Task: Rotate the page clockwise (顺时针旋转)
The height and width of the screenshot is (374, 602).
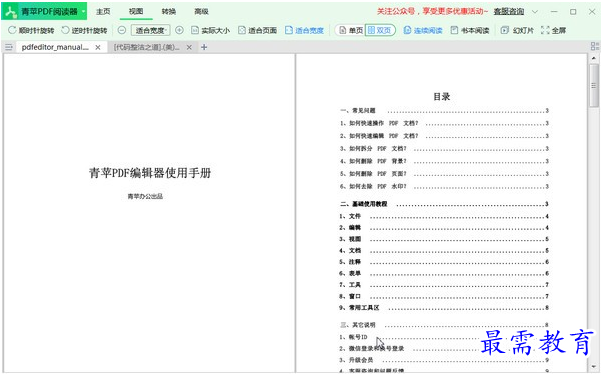Action: pyautogui.click(x=31, y=30)
